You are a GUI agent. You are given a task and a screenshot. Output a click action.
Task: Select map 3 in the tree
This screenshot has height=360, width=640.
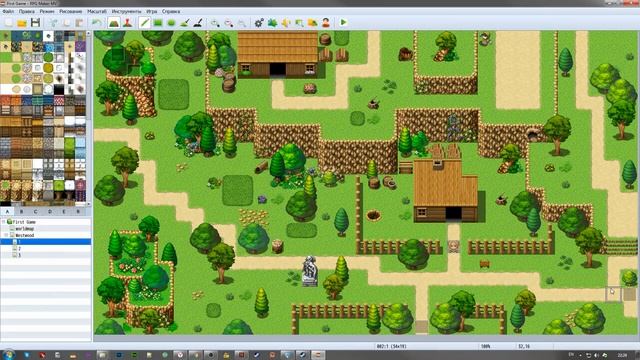pos(19,255)
